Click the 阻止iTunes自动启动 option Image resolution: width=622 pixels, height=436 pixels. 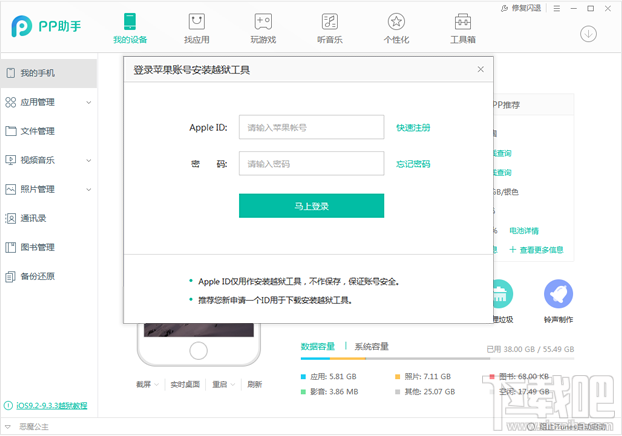pos(567,427)
